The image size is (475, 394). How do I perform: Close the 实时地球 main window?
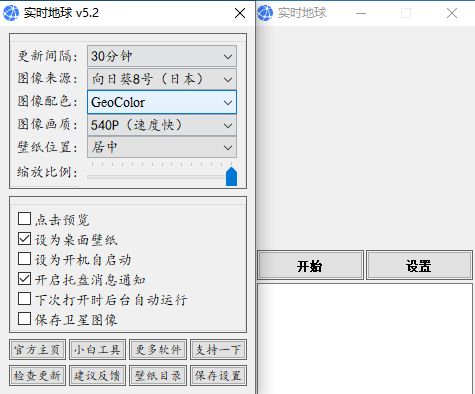(x=452, y=13)
